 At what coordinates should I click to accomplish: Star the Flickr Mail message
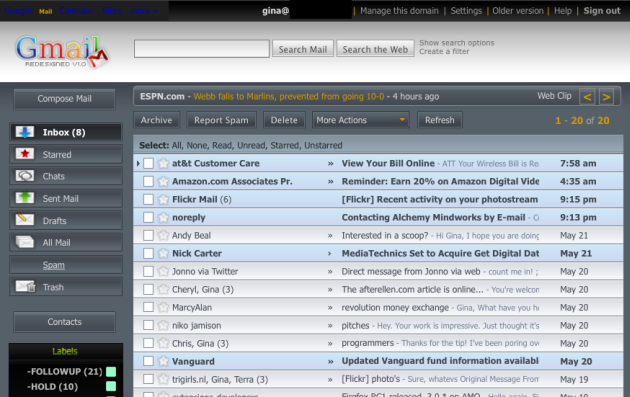click(163, 199)
